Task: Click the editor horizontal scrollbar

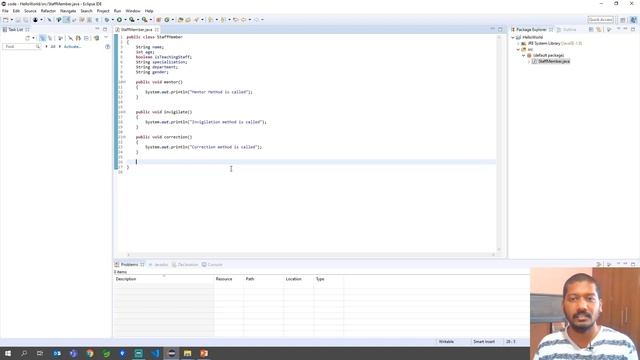Action: 310,255
